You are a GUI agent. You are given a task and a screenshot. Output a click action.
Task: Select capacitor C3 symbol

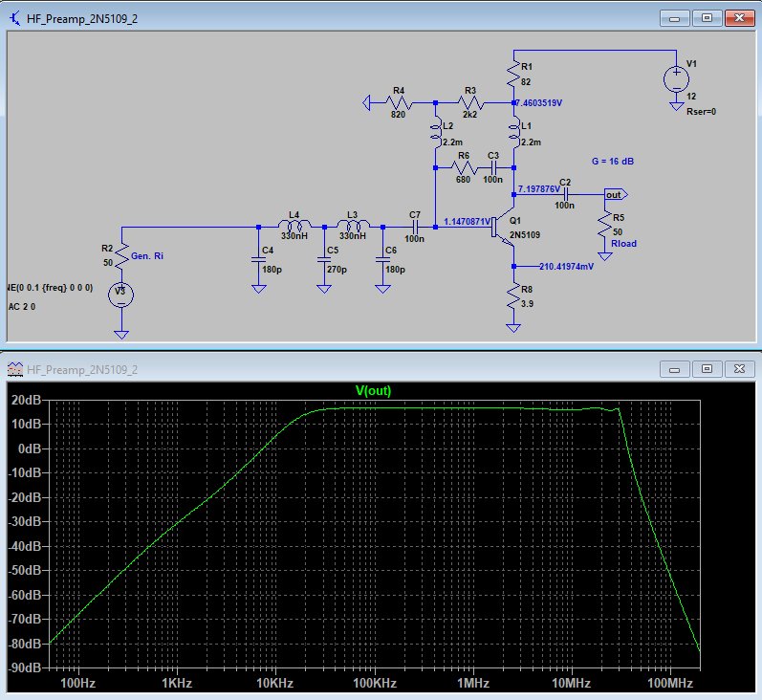tap(493, 167)
